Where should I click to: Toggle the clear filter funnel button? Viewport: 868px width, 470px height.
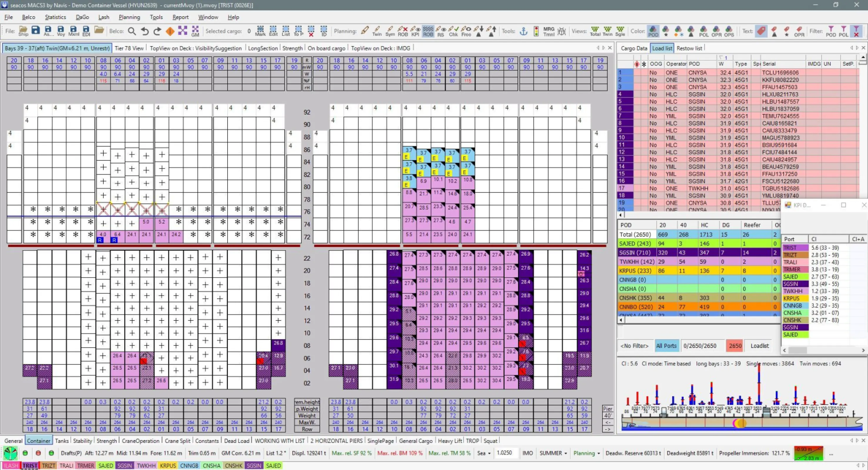(x=856, y=31)
